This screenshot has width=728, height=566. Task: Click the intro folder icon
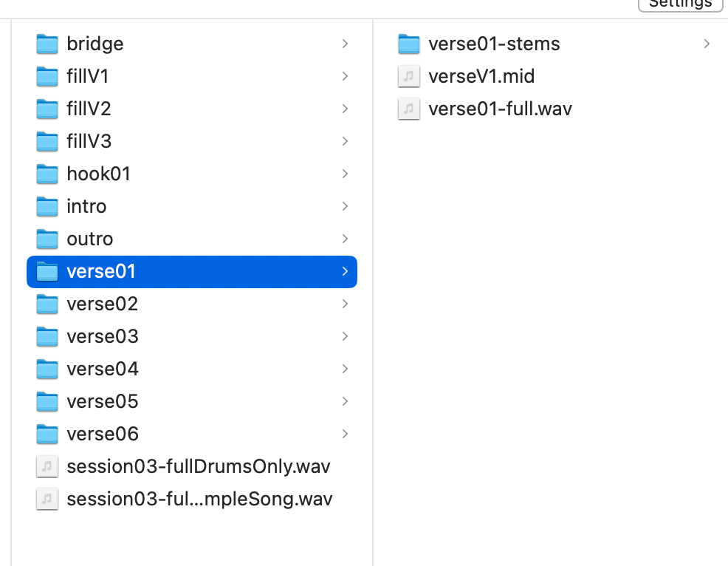[47, 207]
